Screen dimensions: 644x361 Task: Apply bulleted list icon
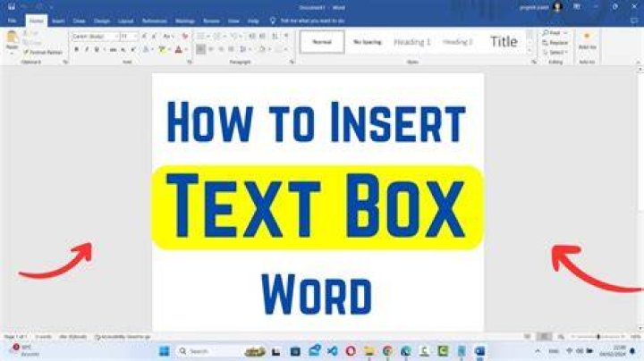[200, 37]
